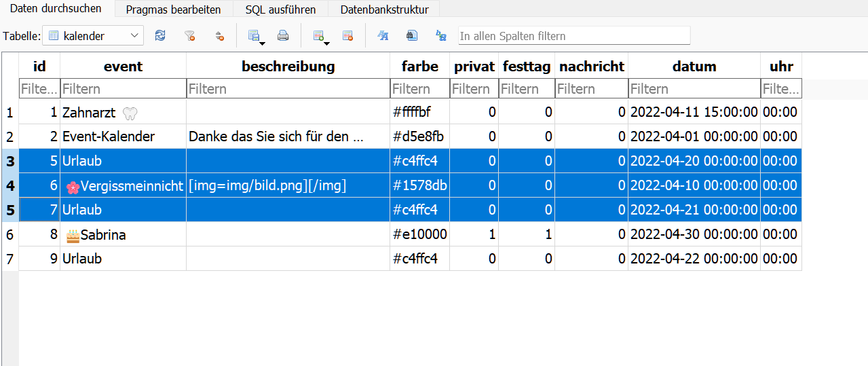Image resolution: width=868 pixels, height=366 pixels.
Task: Clear the sort order via toolbar icon
Action: 219,36
